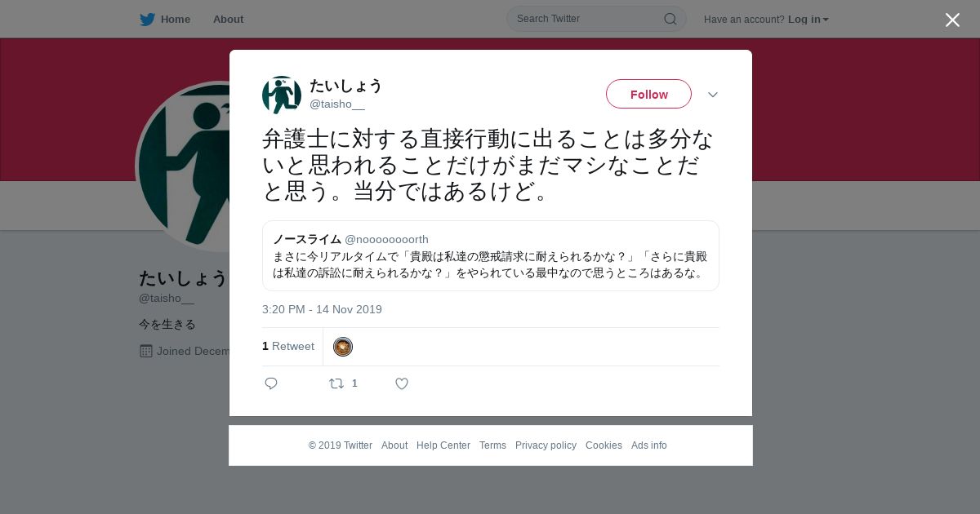This screenshot has height=514, width=980.
Task: Open たいしょう display name in tweet
Action: [345, 86]
